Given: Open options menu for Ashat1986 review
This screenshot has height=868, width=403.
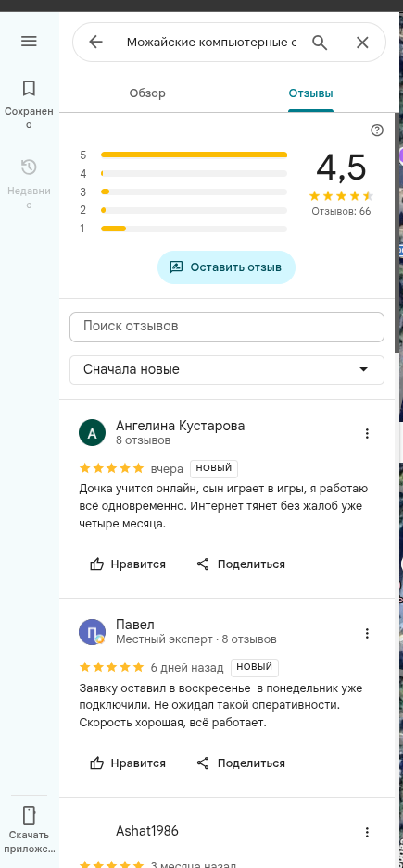Looking at the screenshot, I should (x=367, y=832).
